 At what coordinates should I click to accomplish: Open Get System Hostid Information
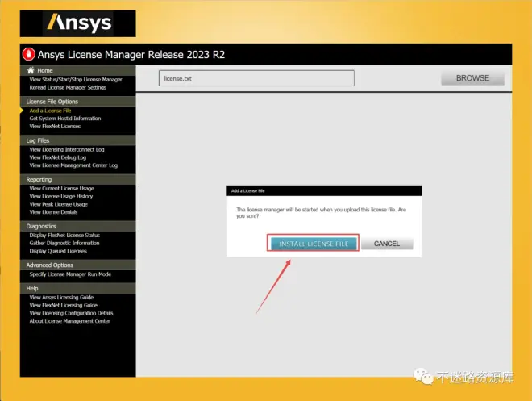click(65, 119)
